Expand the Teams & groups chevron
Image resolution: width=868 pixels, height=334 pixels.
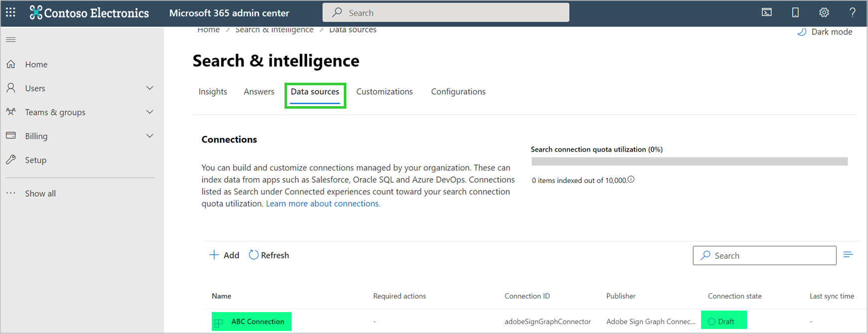[149, 112]
